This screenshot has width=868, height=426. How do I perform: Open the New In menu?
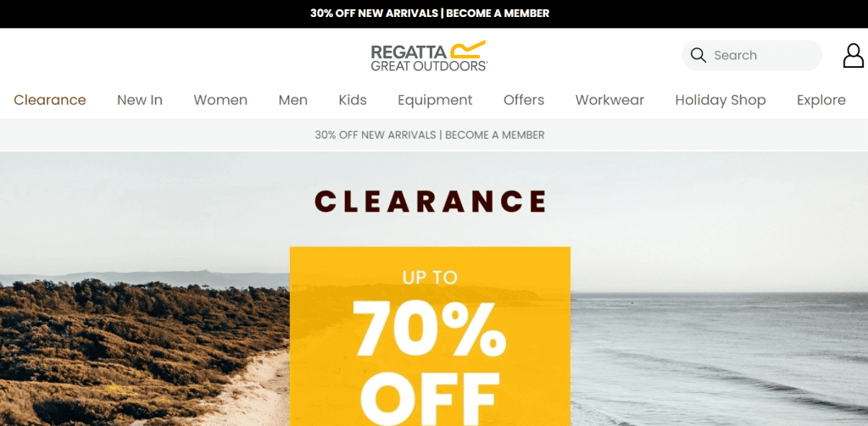(x=140, y=100)
